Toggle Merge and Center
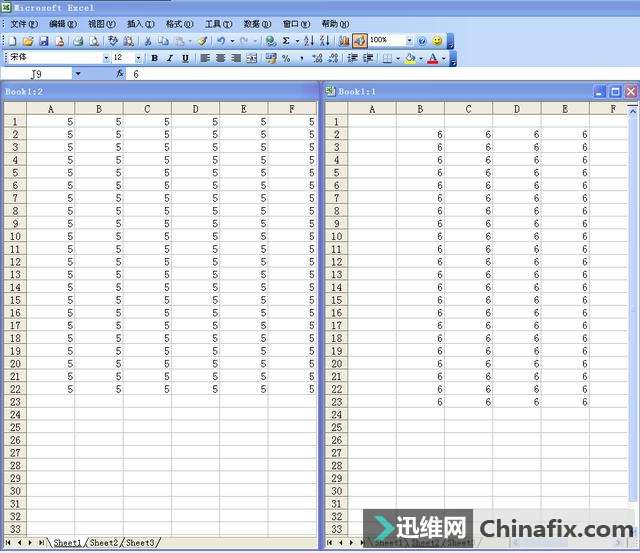The image size is (640, 553). click(252, 58)
